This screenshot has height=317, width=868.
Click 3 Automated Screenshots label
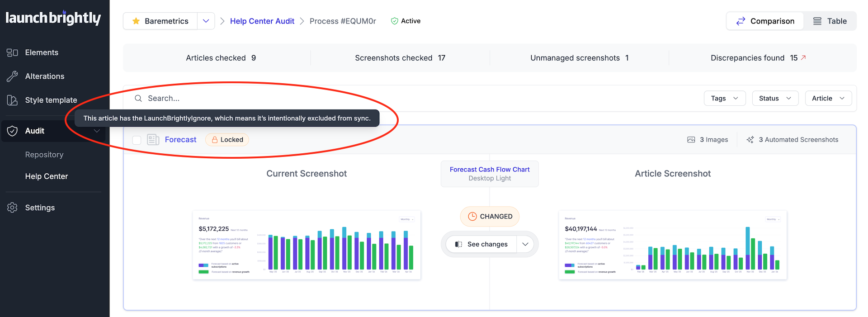[x=798, y=140]
